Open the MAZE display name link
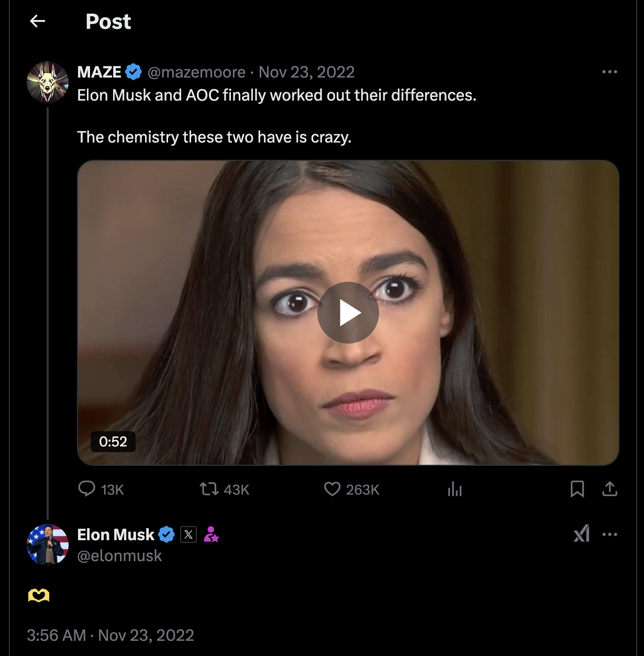This screenshot has height=656, width=644. pos(99,72)
